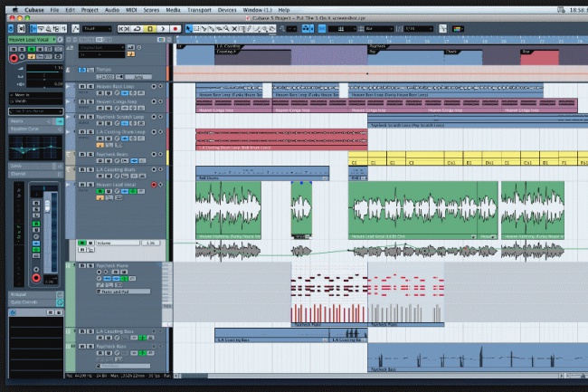The height and width of the screenshot is (392, 588).
Task: Open the Notepad inspector section
Action: coord(35,294)
